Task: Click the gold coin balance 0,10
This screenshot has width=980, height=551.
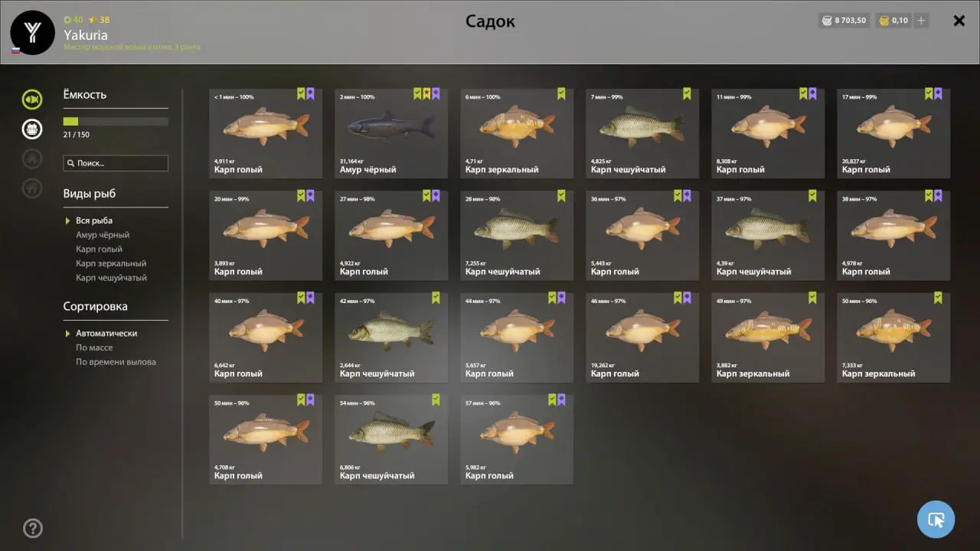Action: pyautogui.click(x=893, y=21)
